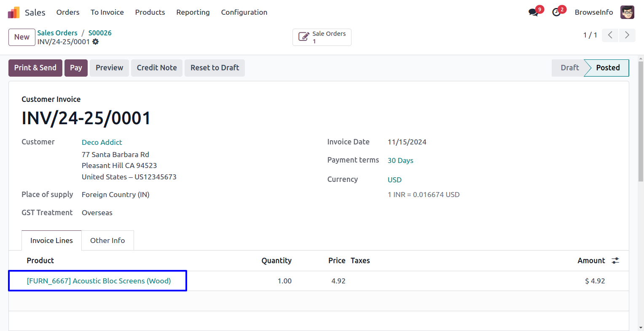Viewport: 644px width, 331px height.
Task: Go to previous record arrow
Action: (x=610, y=35)
